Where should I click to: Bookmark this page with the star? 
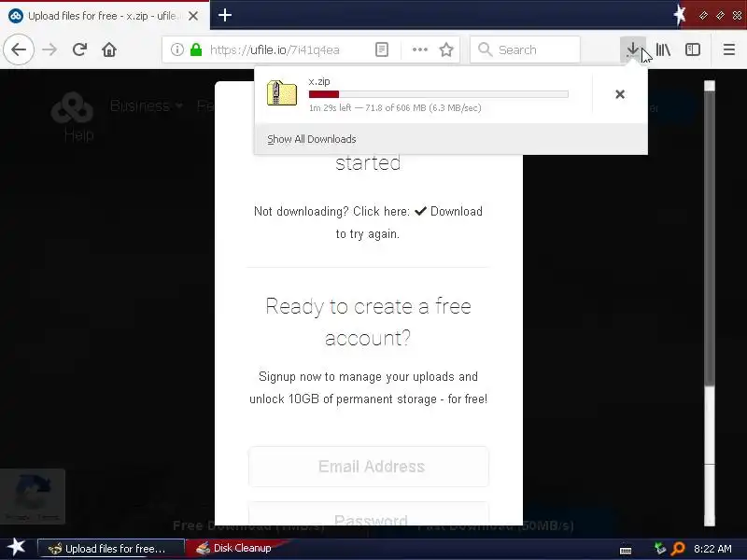coord(446,49)
